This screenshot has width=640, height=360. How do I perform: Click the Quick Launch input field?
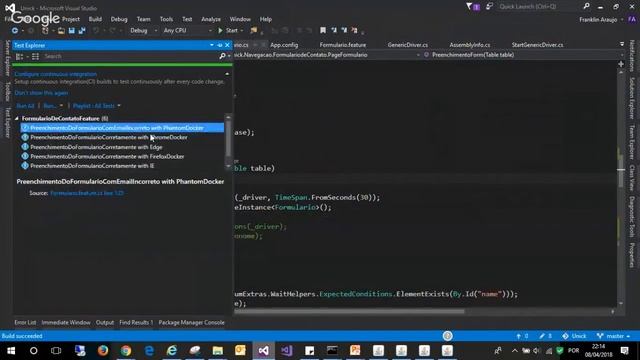coord(539,7)
